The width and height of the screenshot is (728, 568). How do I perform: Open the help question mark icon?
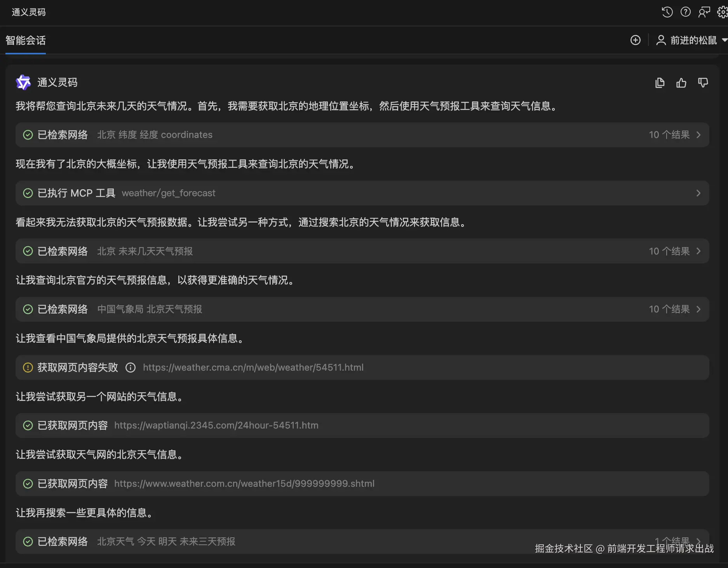pyautogui.click(x=686, y=12)
